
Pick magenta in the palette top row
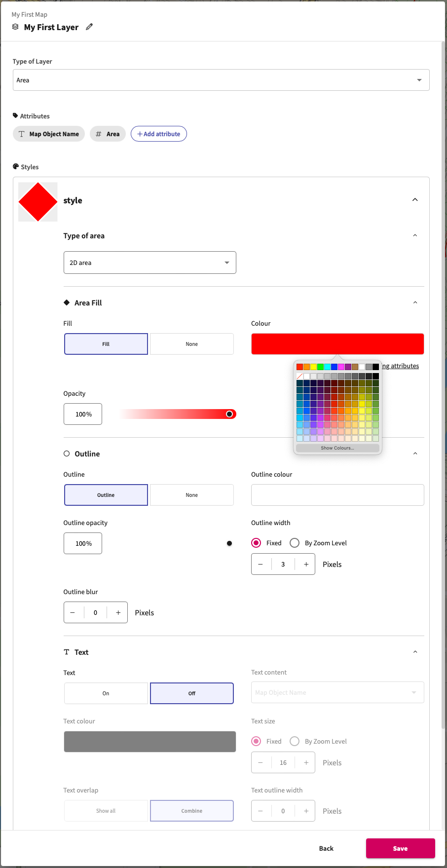click(341, 367)
